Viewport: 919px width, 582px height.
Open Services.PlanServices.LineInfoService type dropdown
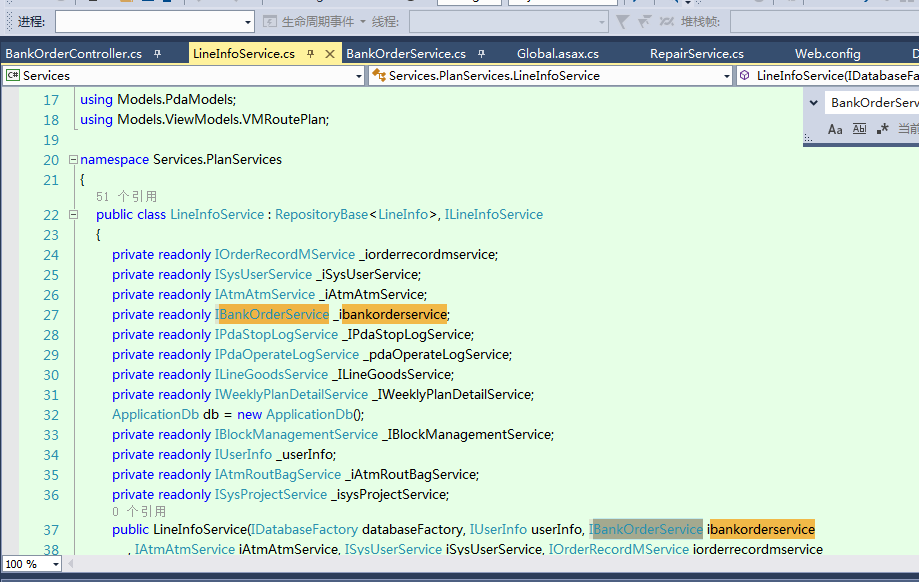727,76
